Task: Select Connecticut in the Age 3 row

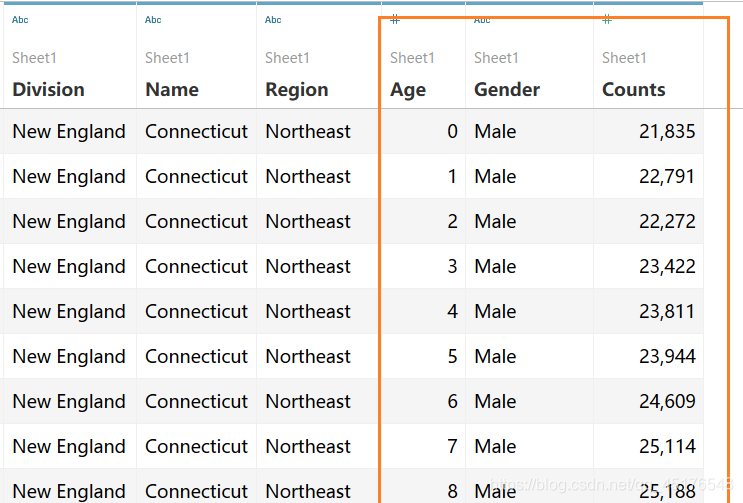Action: [196, 266]
